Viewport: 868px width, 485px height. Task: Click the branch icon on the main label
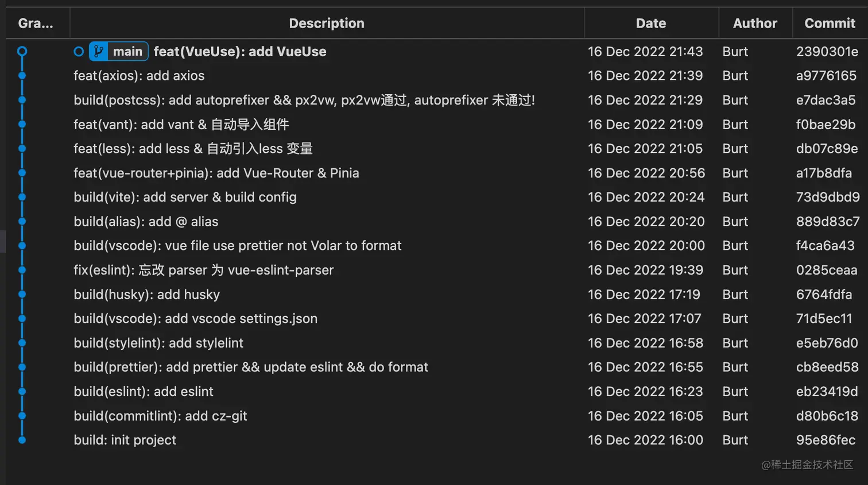pos(97,51)
